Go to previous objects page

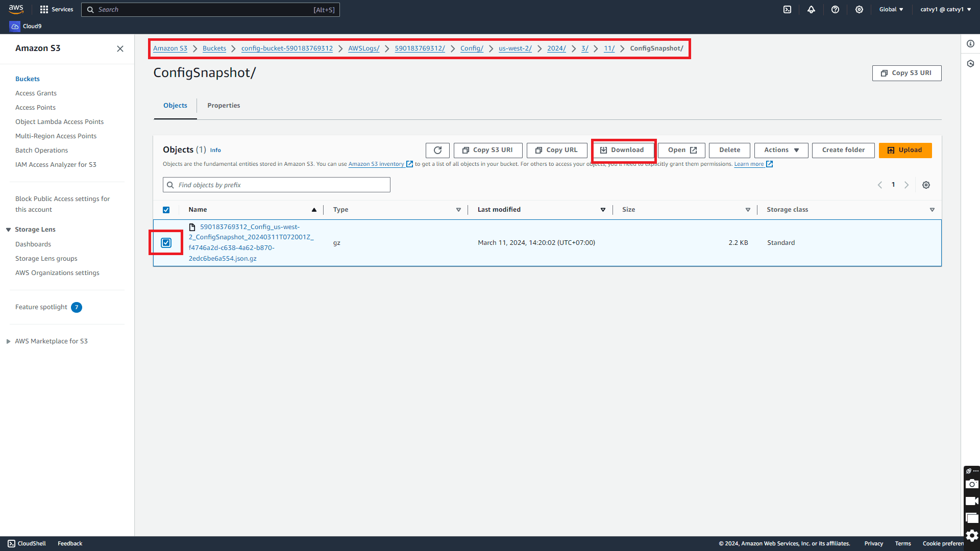[x=880, y=185]
